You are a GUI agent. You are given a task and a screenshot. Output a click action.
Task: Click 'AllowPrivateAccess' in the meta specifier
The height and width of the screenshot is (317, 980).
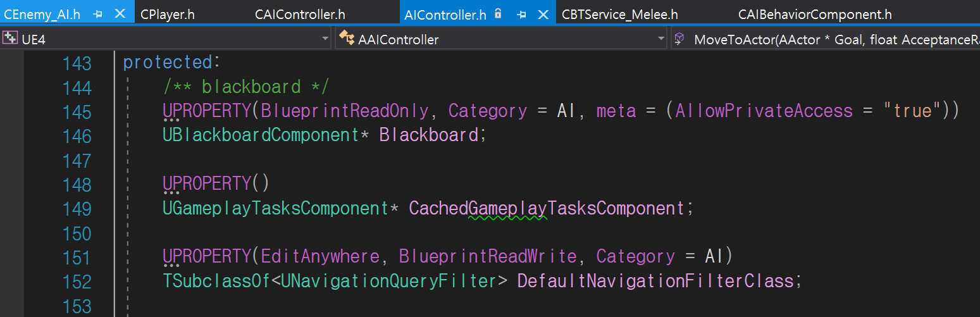[764, 111]
